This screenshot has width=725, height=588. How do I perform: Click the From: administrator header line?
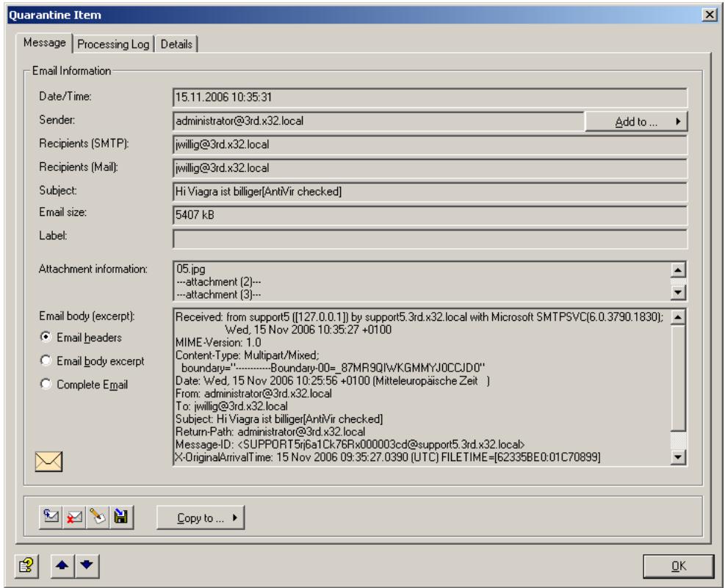253,393
